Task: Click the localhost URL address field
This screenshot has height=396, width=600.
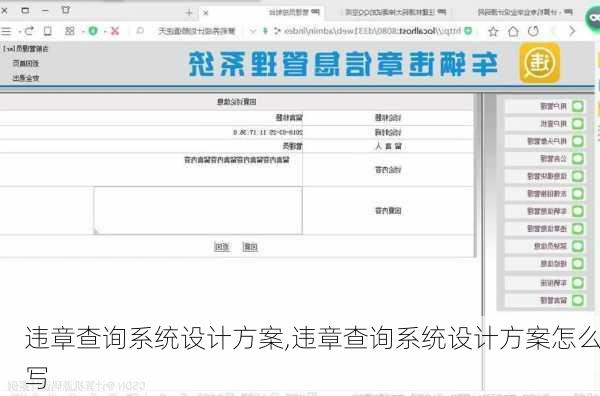Action: tap(372, 31)
